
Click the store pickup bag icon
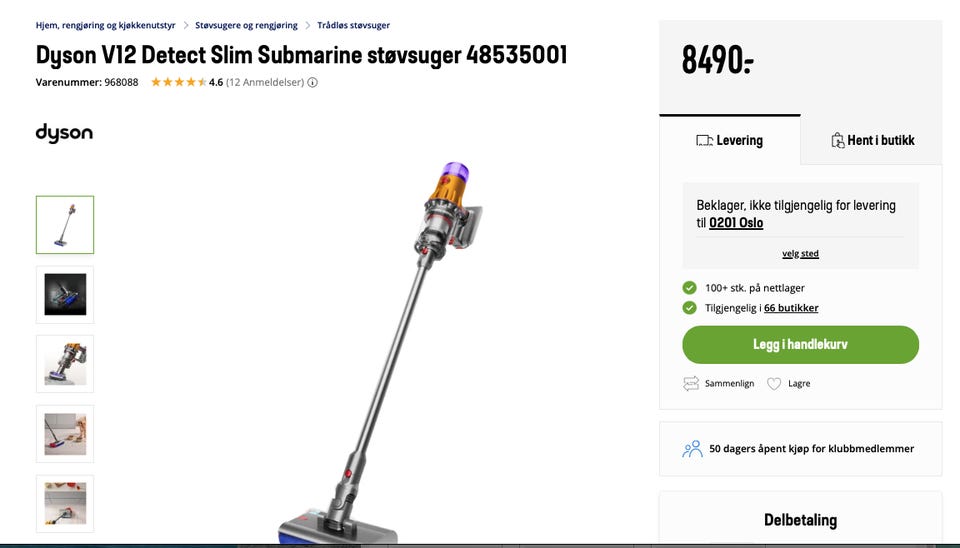838,140
